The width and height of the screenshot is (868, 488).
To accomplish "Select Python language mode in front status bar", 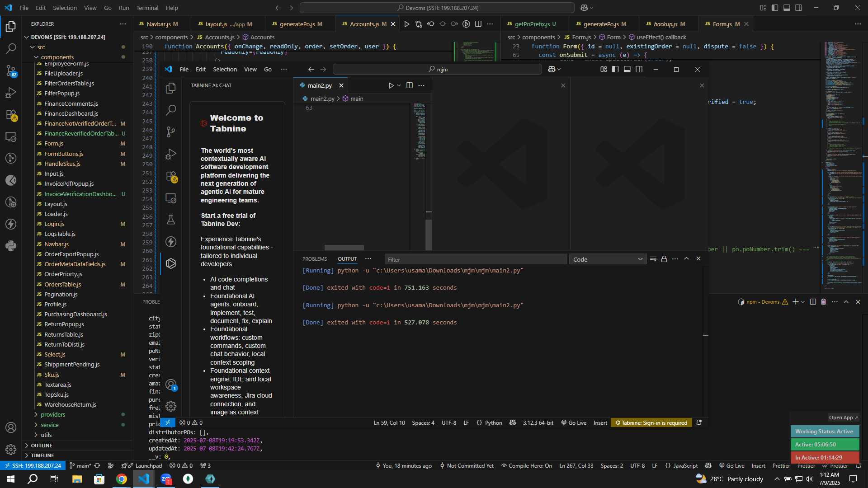I will [493, 423].
